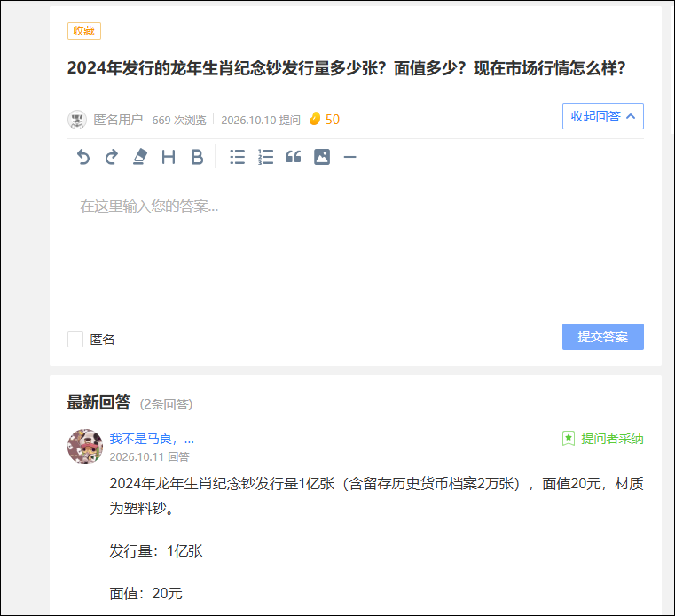Click the gold coin reward icon
Screen dimensions: 675x616
315,119
